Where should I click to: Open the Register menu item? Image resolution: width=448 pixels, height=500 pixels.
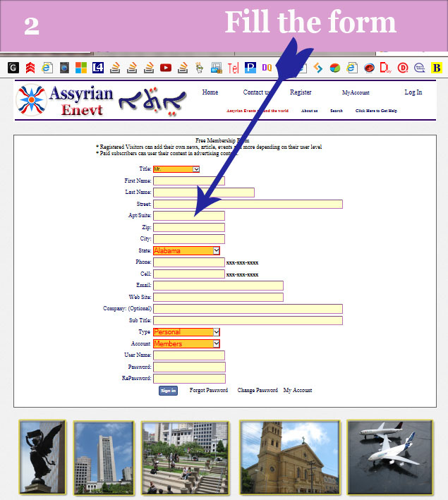coord(301,92)
